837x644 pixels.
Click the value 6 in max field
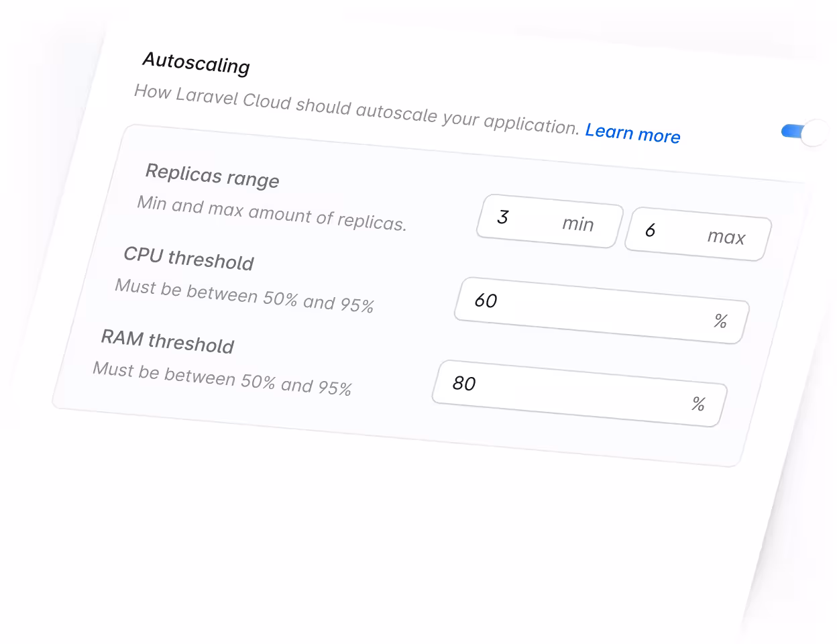pyautogui.click(x=649, y=231)
